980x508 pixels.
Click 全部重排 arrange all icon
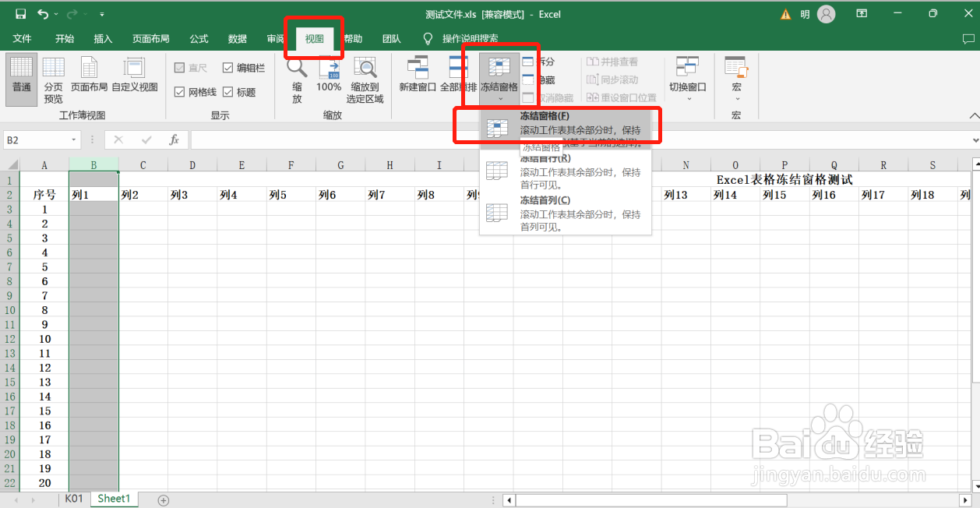pos(458,75)
